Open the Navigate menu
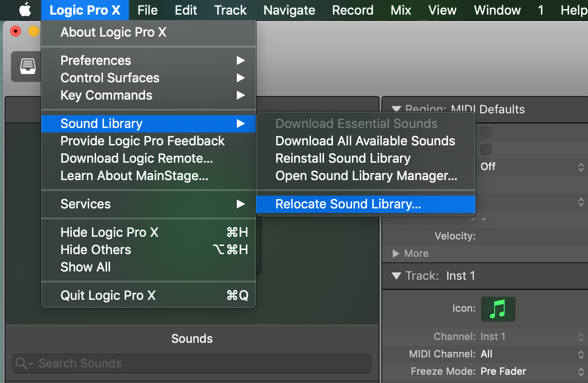 (289, 10)
